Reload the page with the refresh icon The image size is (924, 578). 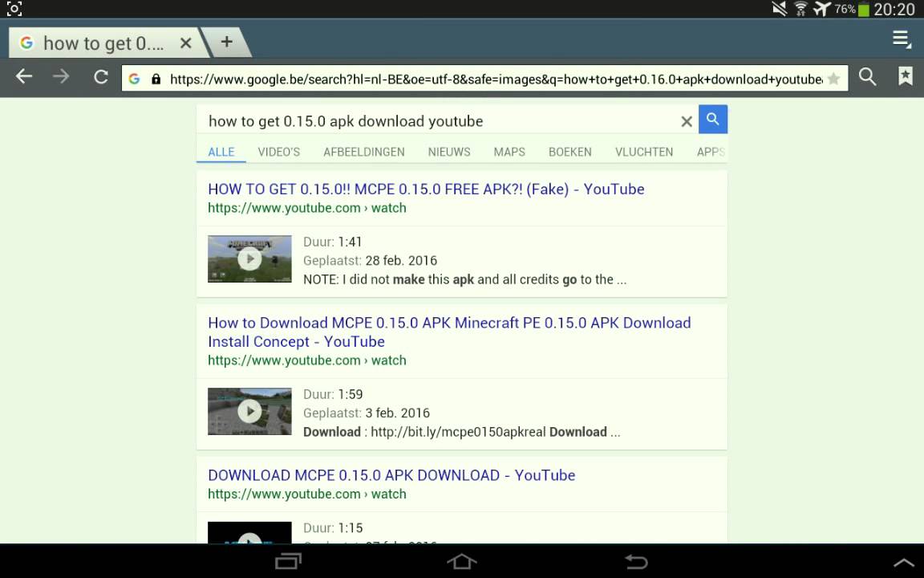coord(101,77)
